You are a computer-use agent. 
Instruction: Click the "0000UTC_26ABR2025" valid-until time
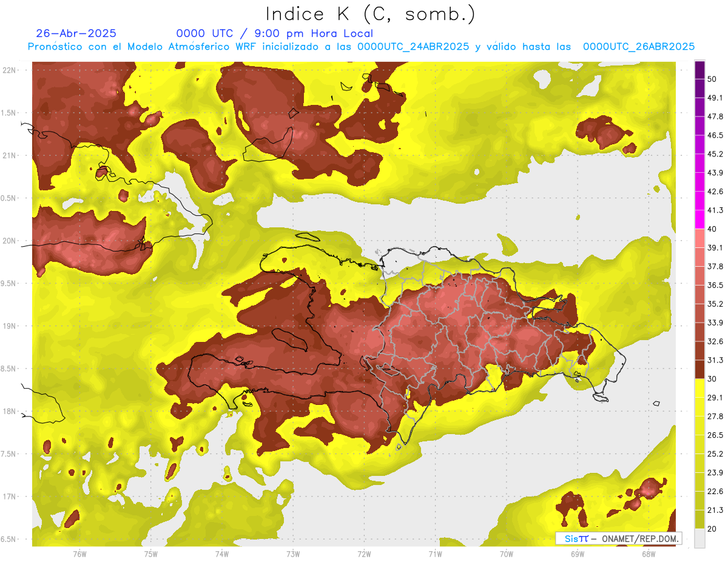[x=638, y=47]
